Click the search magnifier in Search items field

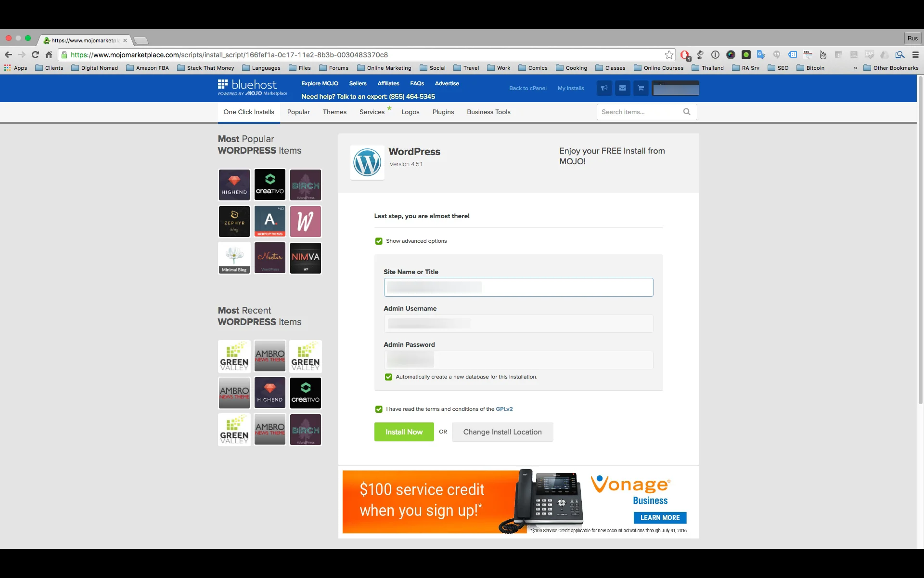pyautogui.click(x=687, y=112)
